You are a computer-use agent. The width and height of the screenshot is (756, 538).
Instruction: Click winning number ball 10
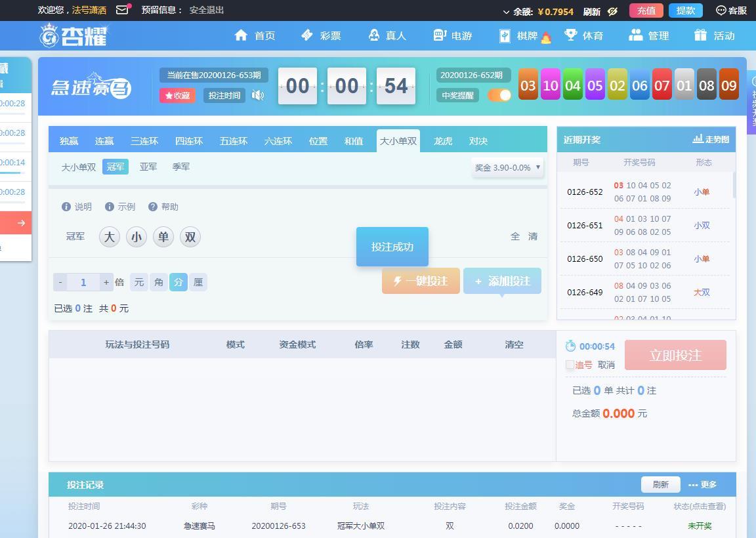tap(550, 85)
